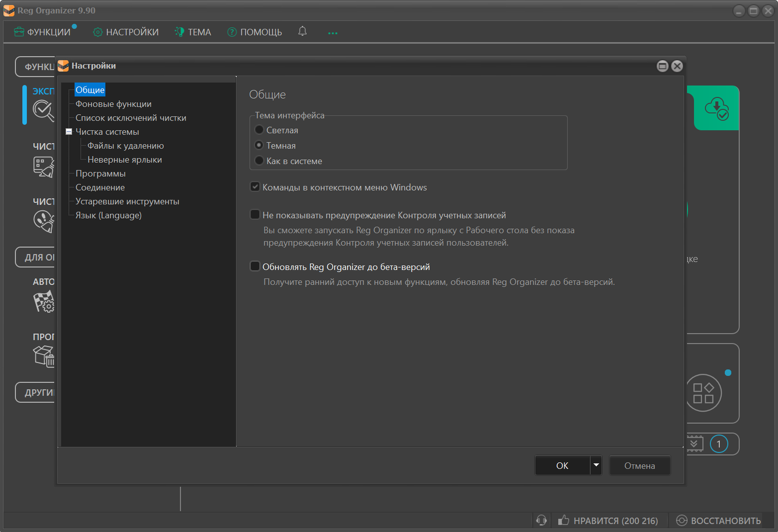
Task: Click the thumbs-up Нравится icon
Action: (563, 520)
